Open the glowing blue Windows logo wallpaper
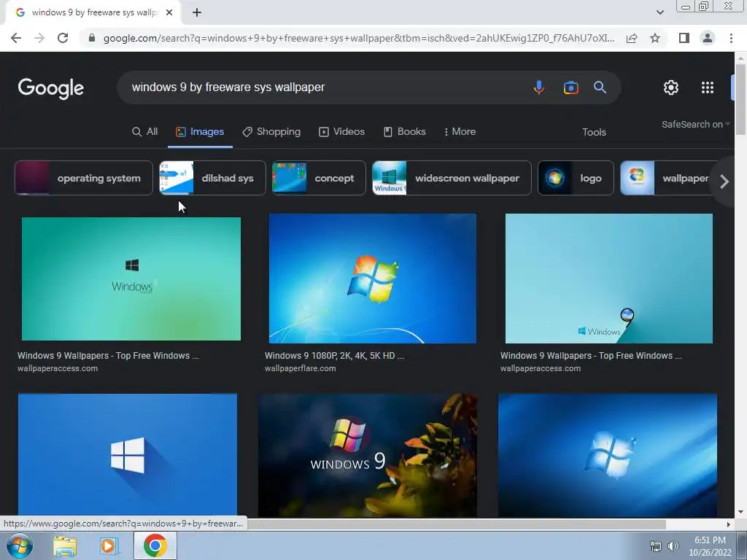This screenshot has height=560, width=747. 608,455
